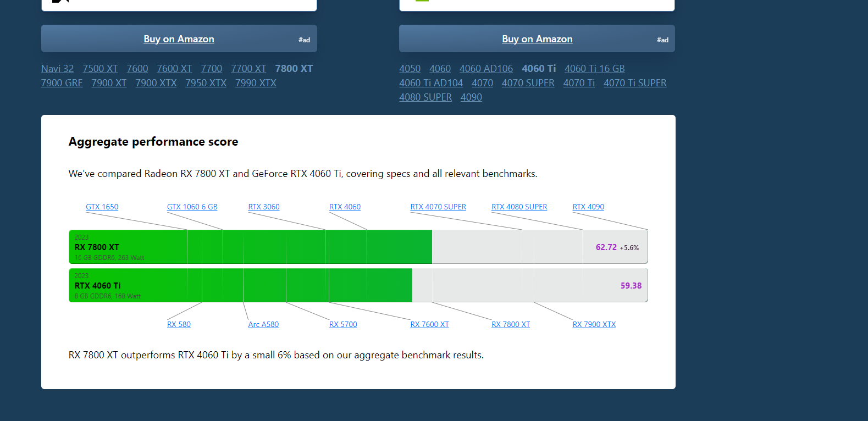This screenshot has height=421, width=868.
Task: Open the 4060 Ti AD104 link
Action: tap(431, 83)
